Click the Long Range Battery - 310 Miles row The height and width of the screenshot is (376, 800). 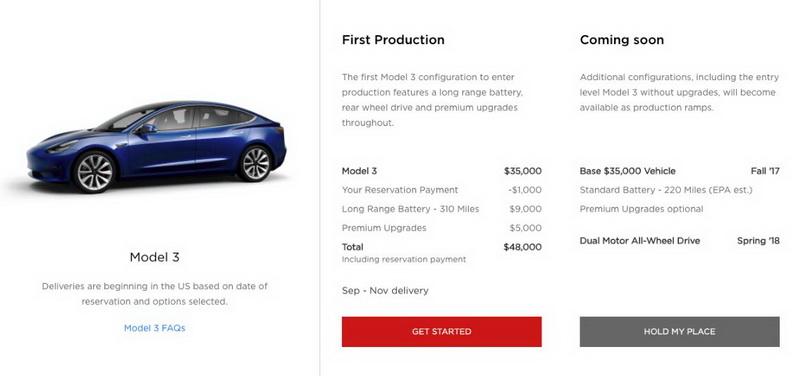pos(441,209)
